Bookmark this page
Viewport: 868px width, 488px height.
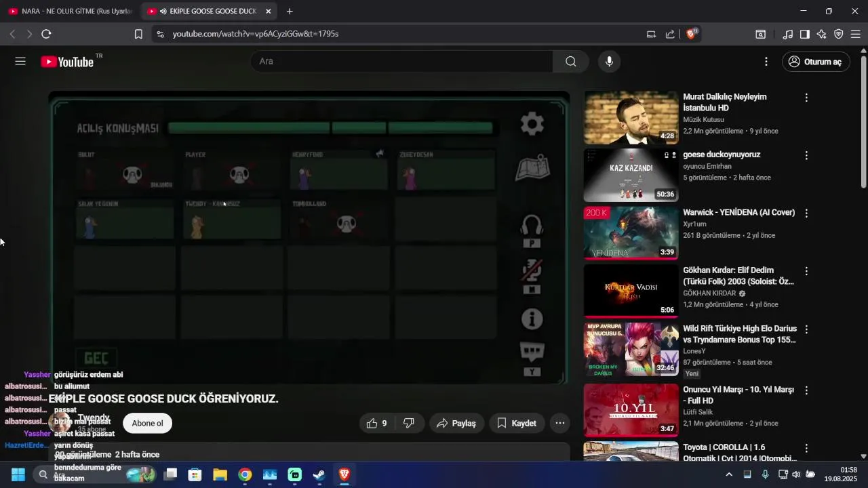click(138, 34)
